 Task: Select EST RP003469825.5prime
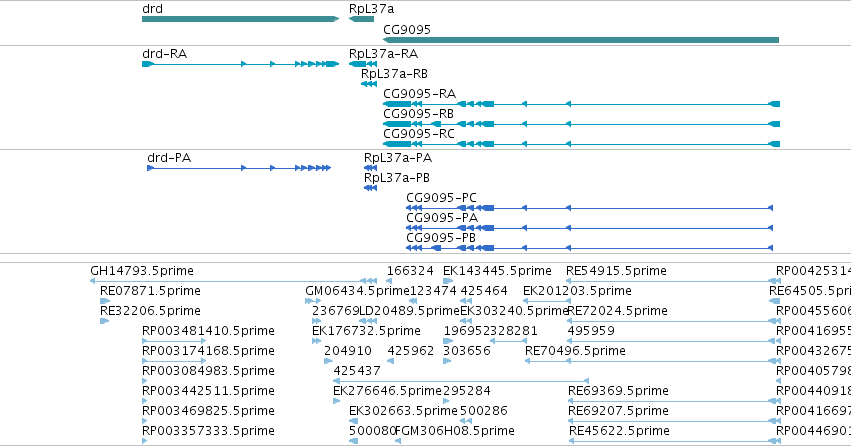(208, 411)
